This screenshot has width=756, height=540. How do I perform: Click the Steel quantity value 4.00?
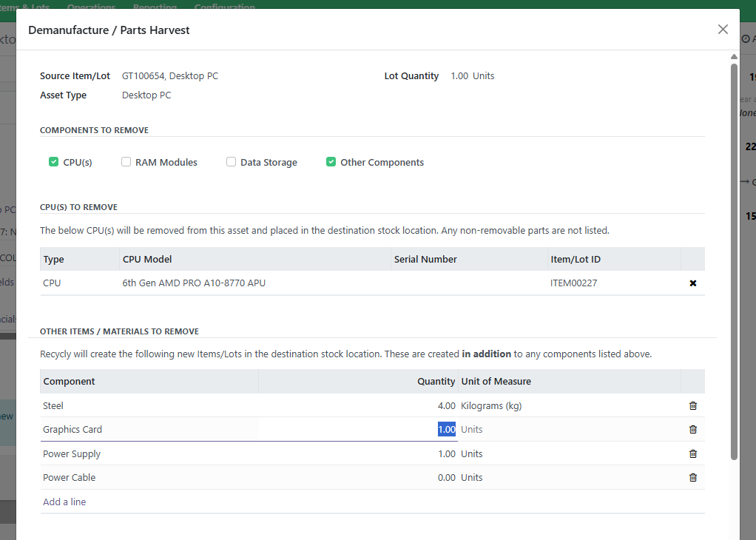pyautogui.click(x=446, y=405)
